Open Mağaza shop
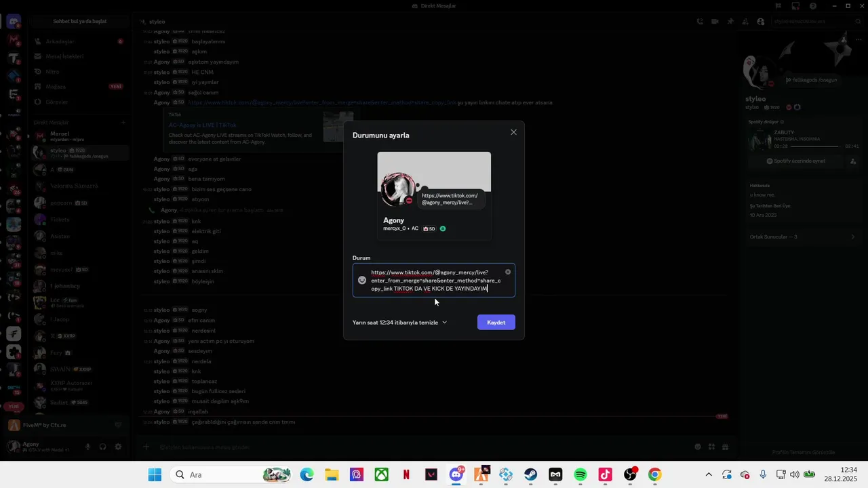 [80, 87]
